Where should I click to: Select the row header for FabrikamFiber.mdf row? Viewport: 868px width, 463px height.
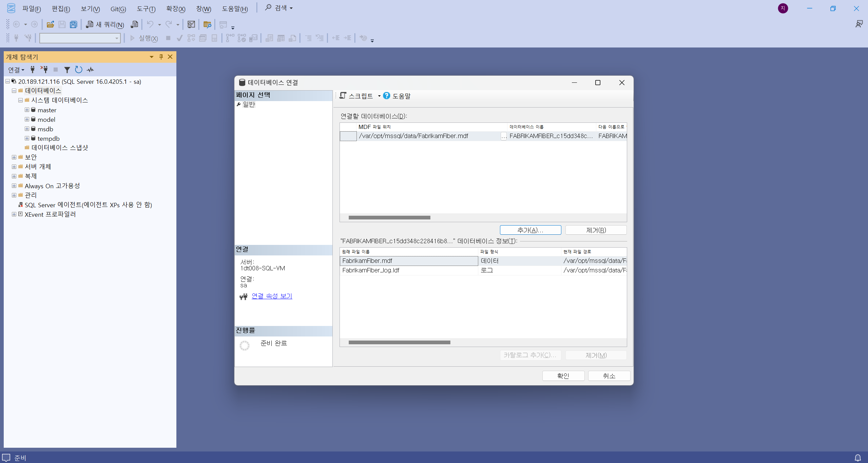pyautogui.click(x=348, y=136)
